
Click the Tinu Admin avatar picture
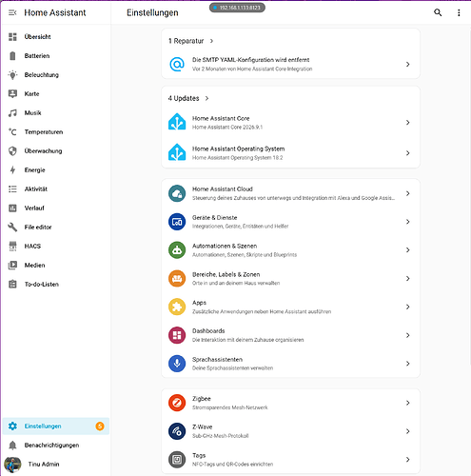pyautogui.click(x=12, y=465)
